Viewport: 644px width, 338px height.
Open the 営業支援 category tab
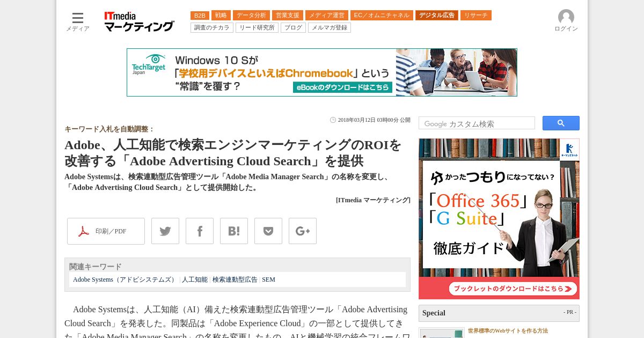(x=288, y=16)
